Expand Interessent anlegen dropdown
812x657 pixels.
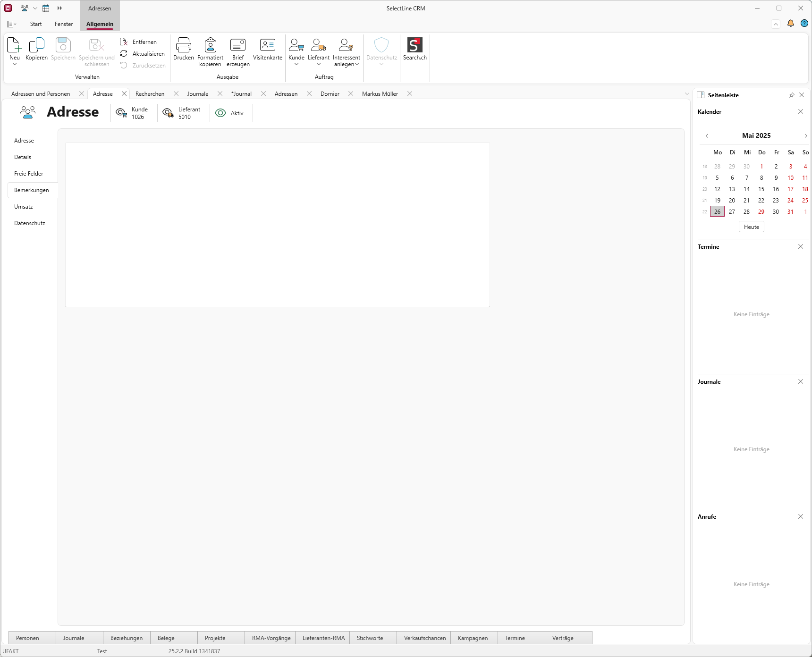click(x=357, y=65)
